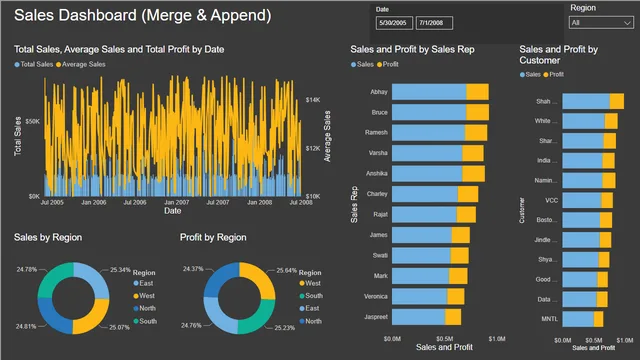Viewport: 640px width, 360px height.
Task: Click Rajat's blue sales bar
Action: [424, 214]
